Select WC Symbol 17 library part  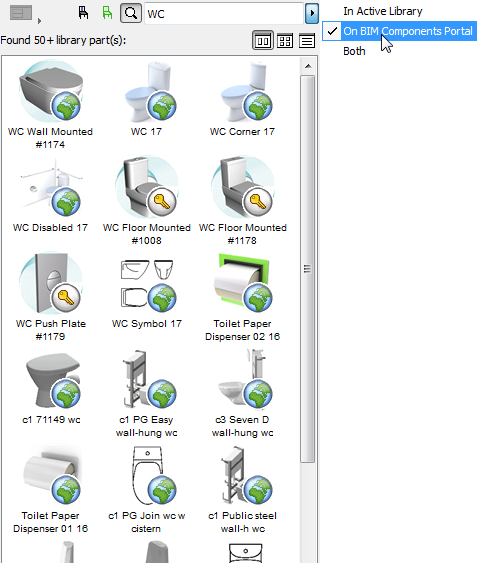pos(147,293)
